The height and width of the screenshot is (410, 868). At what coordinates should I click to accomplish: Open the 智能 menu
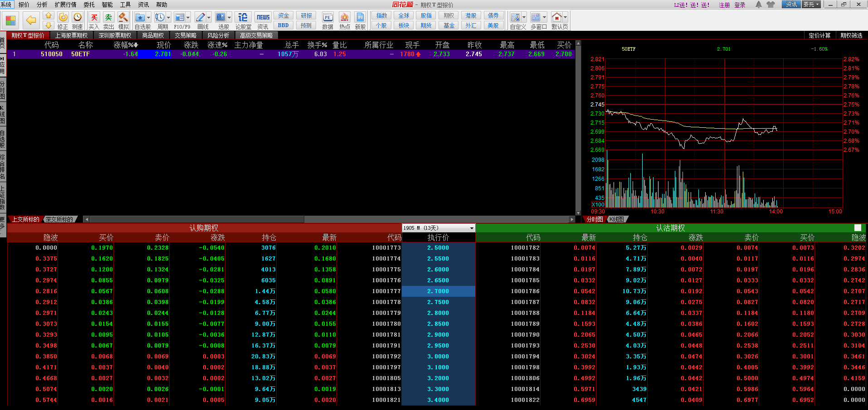(x=107, y=5)
